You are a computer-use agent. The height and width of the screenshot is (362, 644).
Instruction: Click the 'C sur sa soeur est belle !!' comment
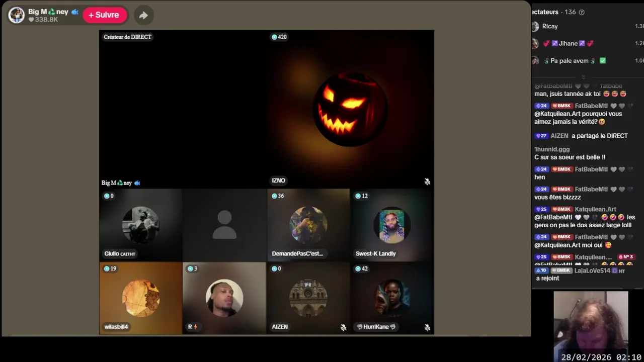(570, 157)
